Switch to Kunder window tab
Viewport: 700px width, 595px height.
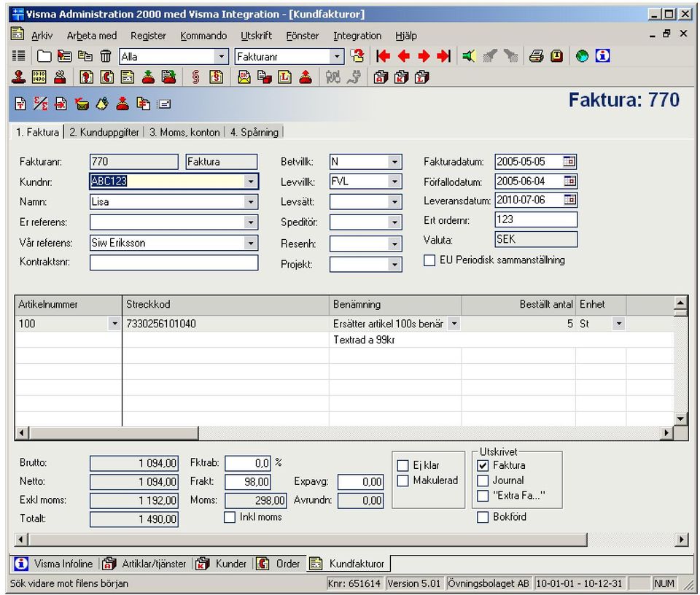point(222,564)
